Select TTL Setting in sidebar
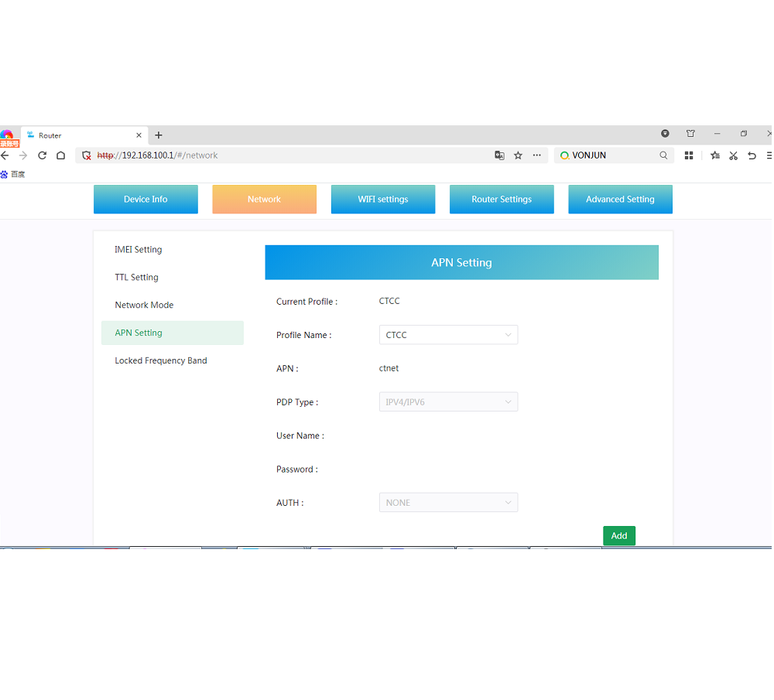The height and width of the screenshot is (700, 774). tap(137, 277)
